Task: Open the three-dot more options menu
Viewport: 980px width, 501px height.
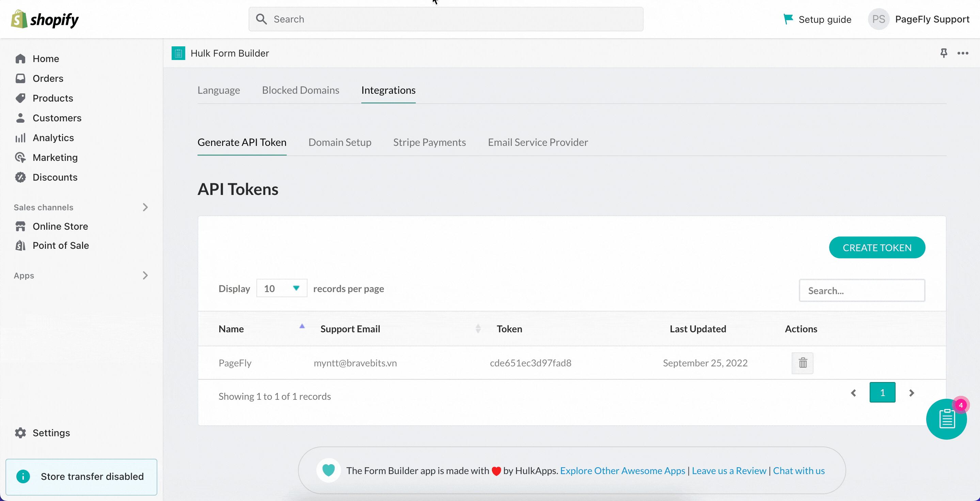Action: pos(963,53)
